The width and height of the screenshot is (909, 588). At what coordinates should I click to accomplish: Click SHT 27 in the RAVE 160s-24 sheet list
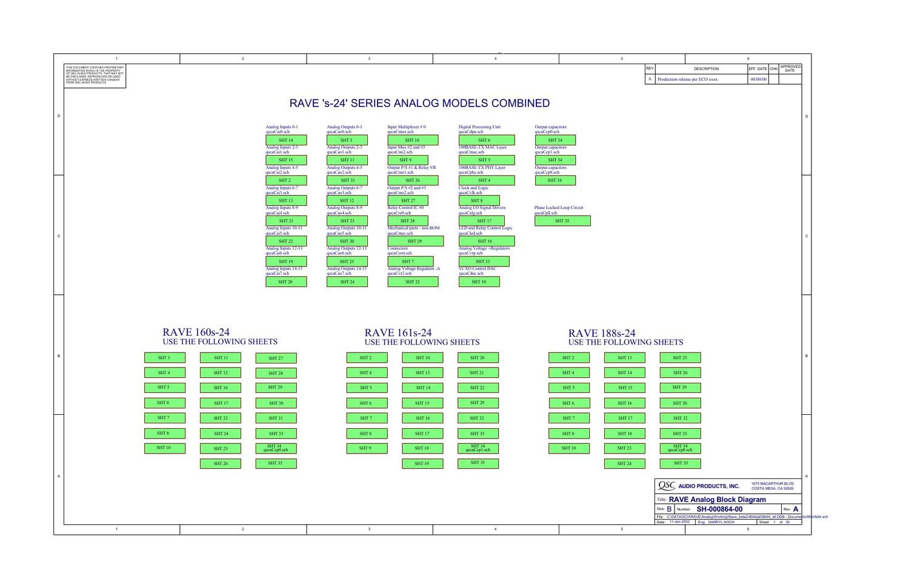276,358
